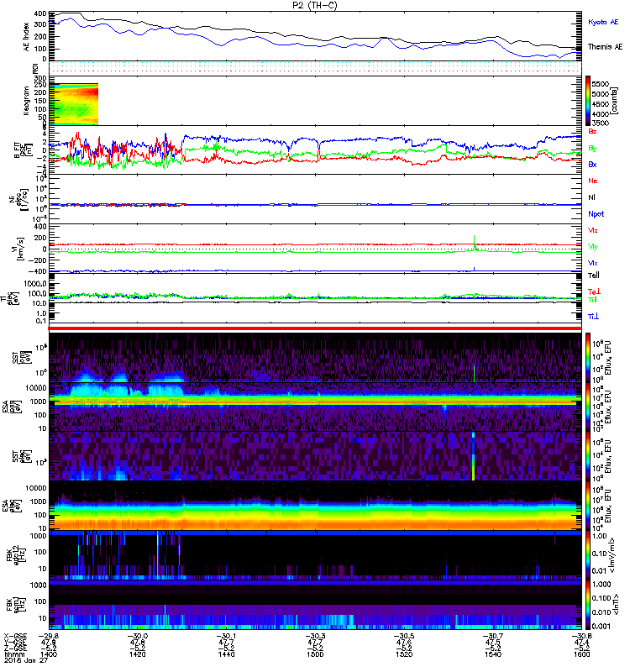The width and height of the screenshot is (630, 672).
Task: Click the Npot density legend label
Action: coord(596,213)
